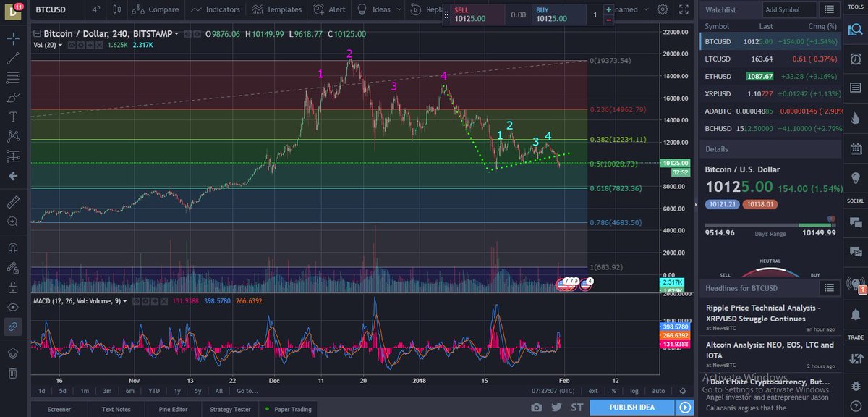Remove drawings with trash icon

[x=12, y=373]
